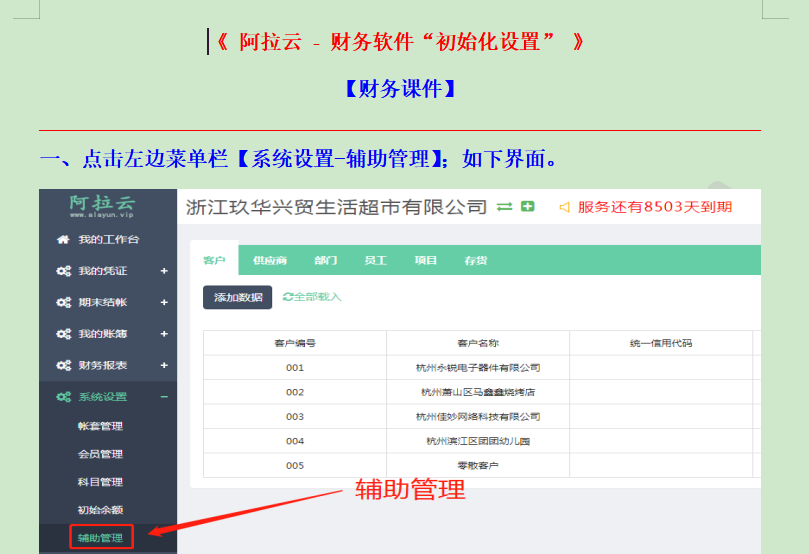Click the 【财务课件】 subtitle

click(x=400, y=89)
